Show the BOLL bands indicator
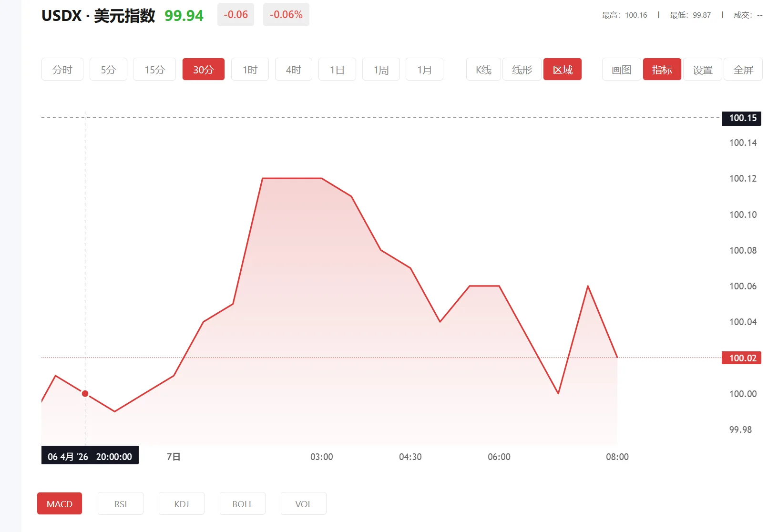Viewport: 778px width, 532px height. click(242, 503)
